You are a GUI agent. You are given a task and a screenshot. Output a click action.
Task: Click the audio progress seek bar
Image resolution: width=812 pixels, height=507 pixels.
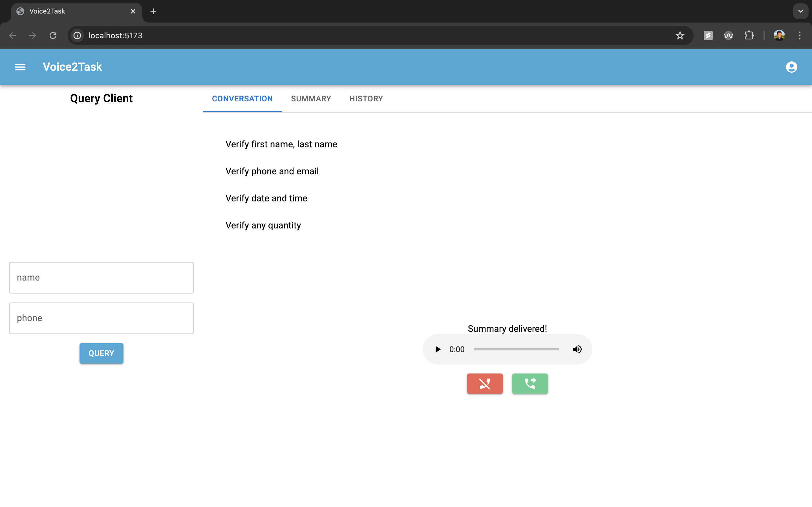coord(516,349)
